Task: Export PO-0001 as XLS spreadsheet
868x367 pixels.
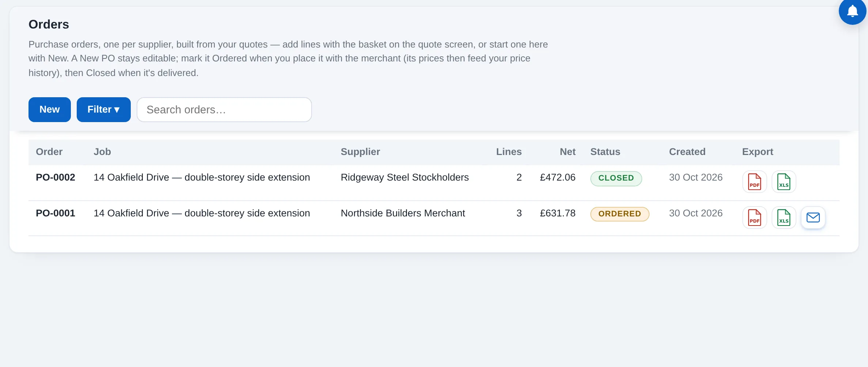Action: point(784,217)
